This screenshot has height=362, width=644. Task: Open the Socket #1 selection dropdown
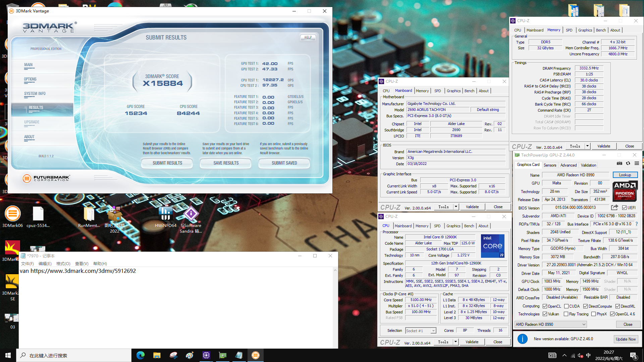pos(421,331)
